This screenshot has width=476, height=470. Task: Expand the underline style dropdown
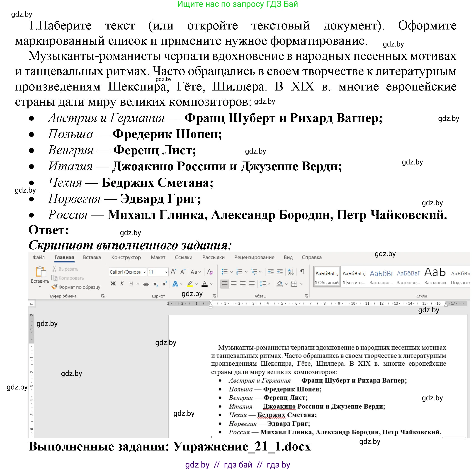pos(138,284)
